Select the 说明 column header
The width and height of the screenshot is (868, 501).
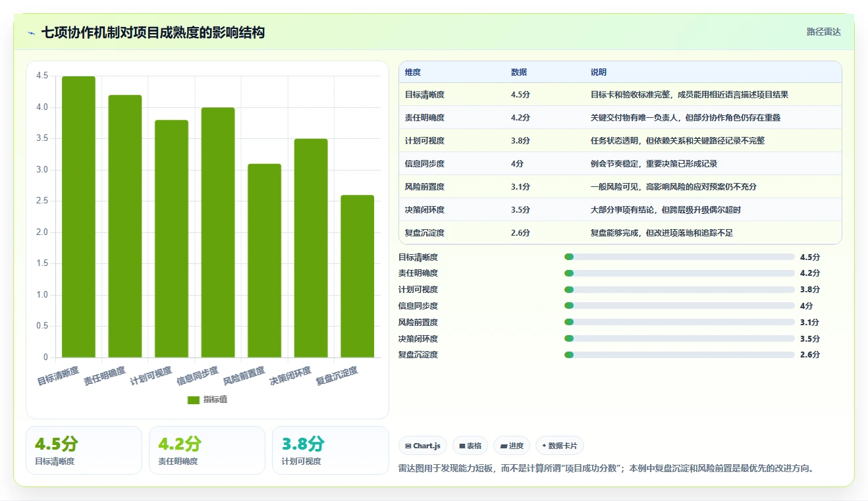599,72
